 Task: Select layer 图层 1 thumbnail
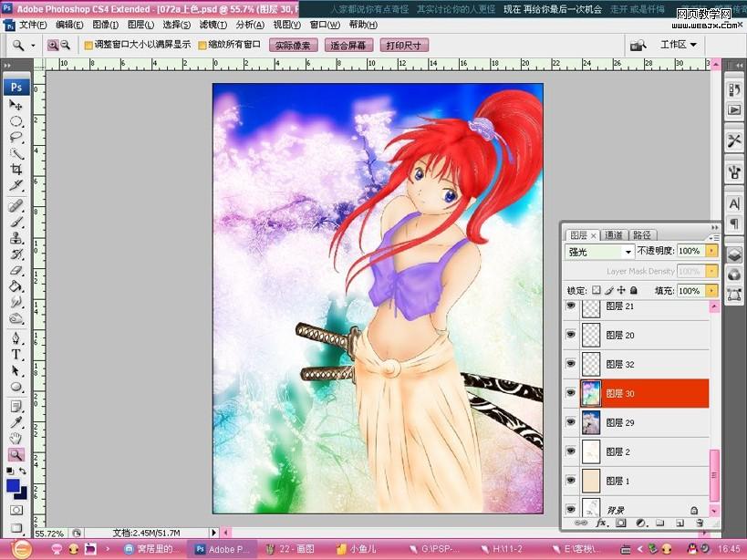tap(591, 481)
